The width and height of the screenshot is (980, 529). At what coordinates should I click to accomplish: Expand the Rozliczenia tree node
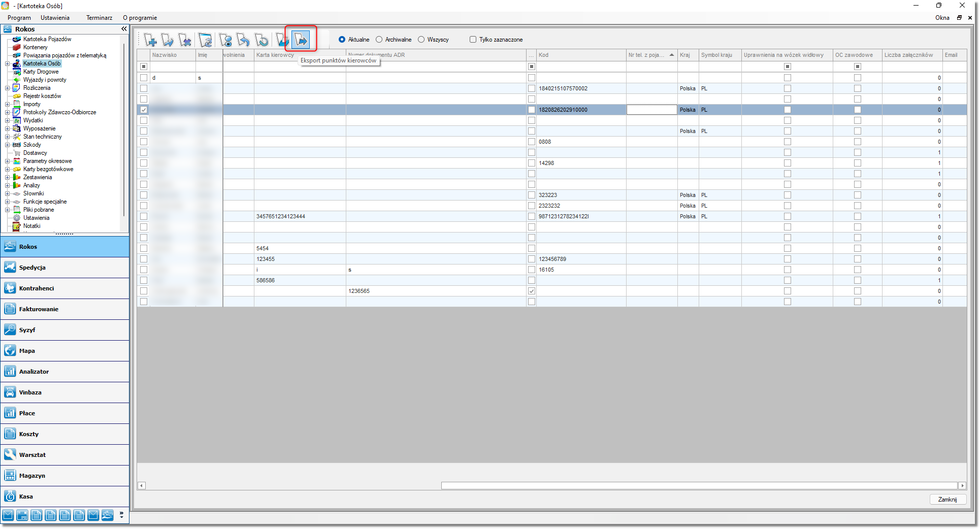(x=7, y=88)
